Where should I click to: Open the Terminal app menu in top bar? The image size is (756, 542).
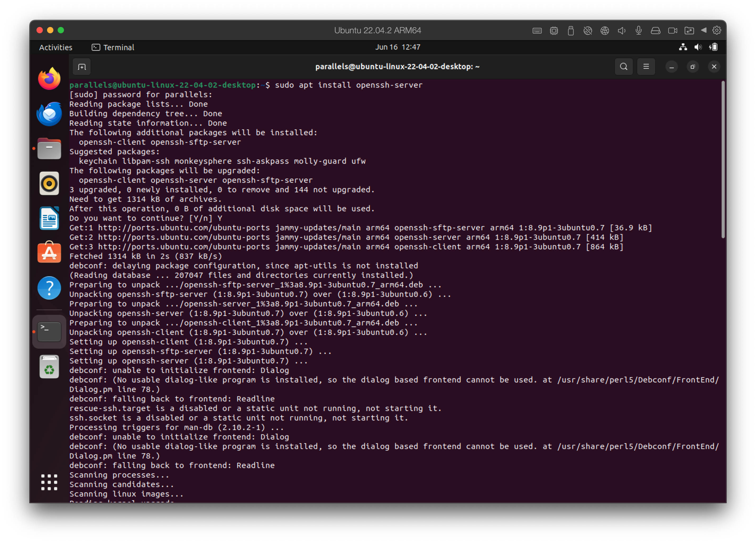pyautogui.click(x=113, y=47)
